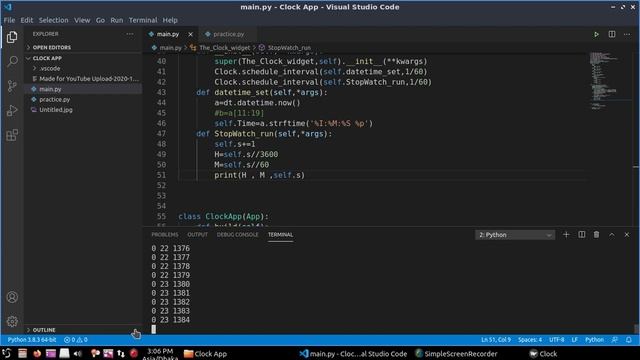Open the Help menu
Screen dimensions: 640x360
point(170,20)
